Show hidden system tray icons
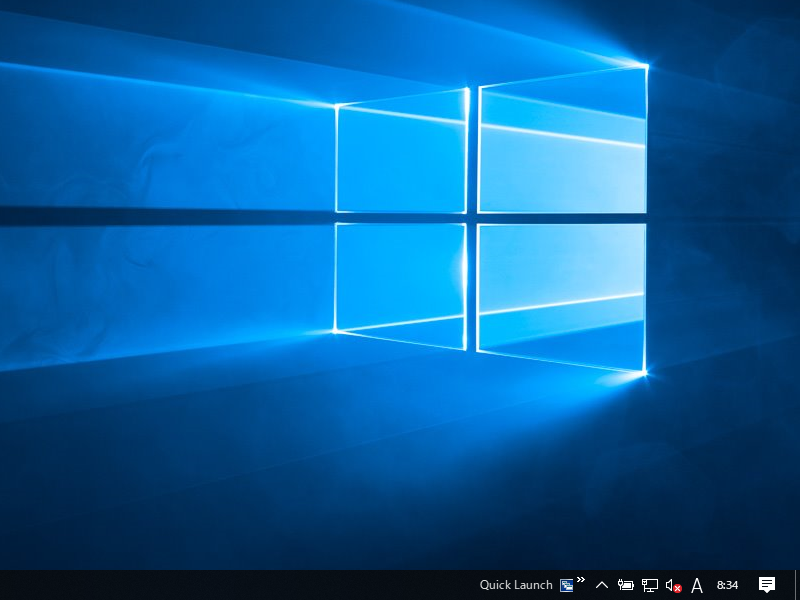800x600 pixels. point(602,585)
